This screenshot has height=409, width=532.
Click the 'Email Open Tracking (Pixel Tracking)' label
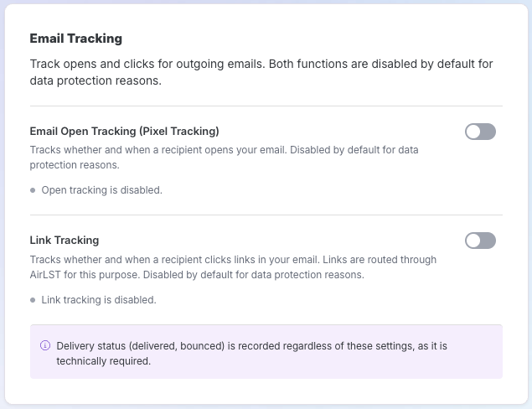tap(125, 131)
